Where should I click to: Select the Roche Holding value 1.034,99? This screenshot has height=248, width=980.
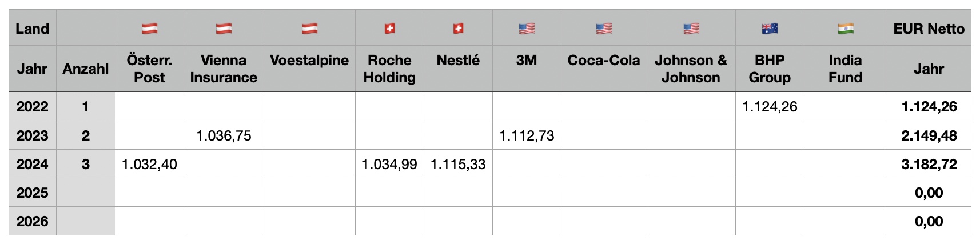tap(389, 165)
